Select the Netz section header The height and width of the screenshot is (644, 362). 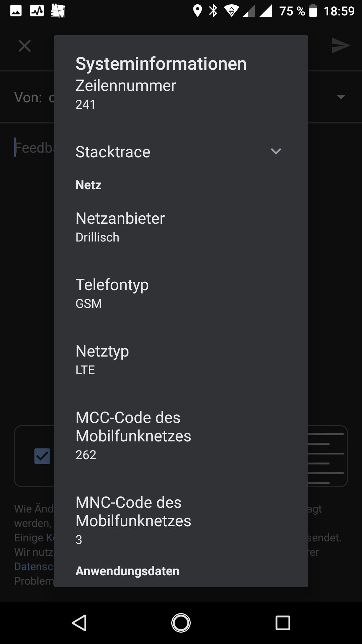(x=88, y=185)
